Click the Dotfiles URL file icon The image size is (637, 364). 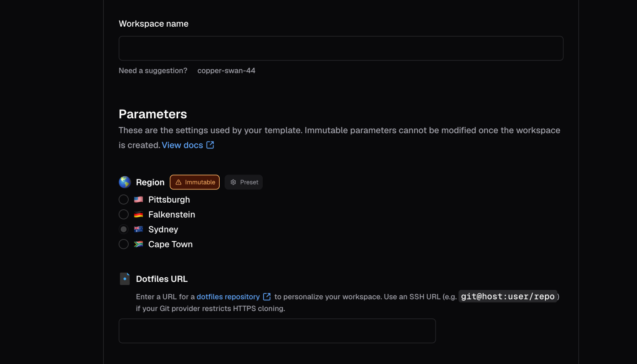(125, 279)
